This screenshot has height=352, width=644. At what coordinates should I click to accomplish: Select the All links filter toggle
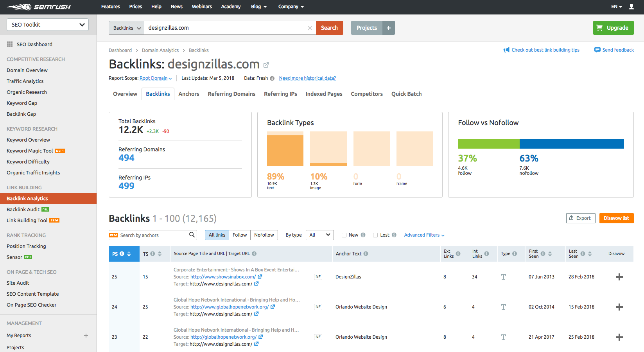point(217,235)
